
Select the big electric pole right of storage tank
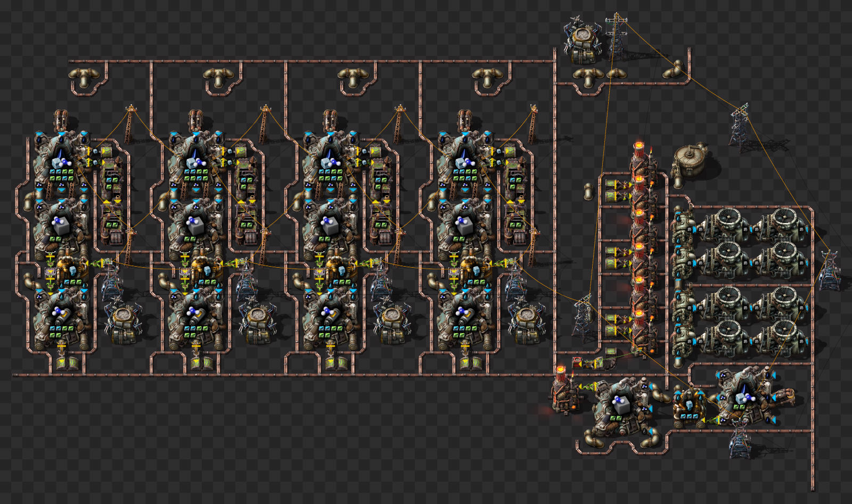coord(740,129)
